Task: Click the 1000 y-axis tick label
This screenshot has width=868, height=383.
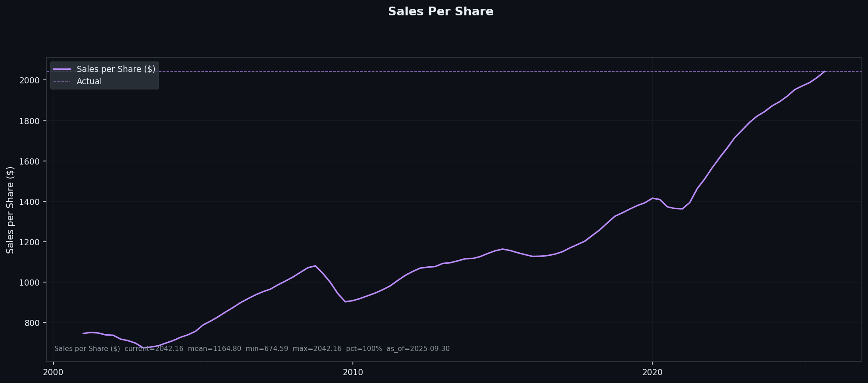Action: pos(29,283)
